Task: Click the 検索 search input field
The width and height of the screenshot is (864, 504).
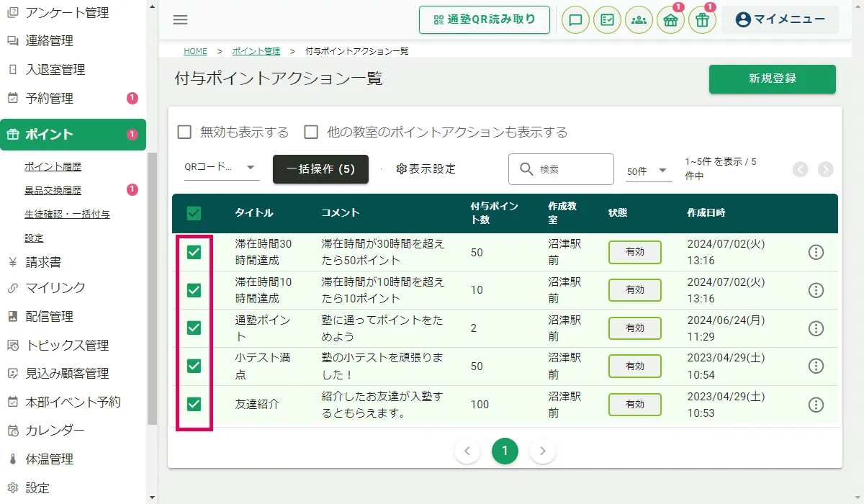Action: (561, 169)
